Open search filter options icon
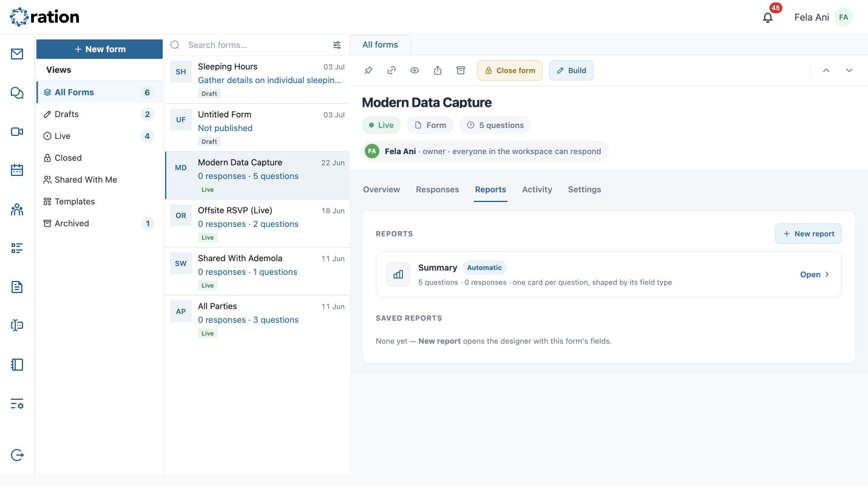The width and height of the screenshot is (868, 486). 337,45
